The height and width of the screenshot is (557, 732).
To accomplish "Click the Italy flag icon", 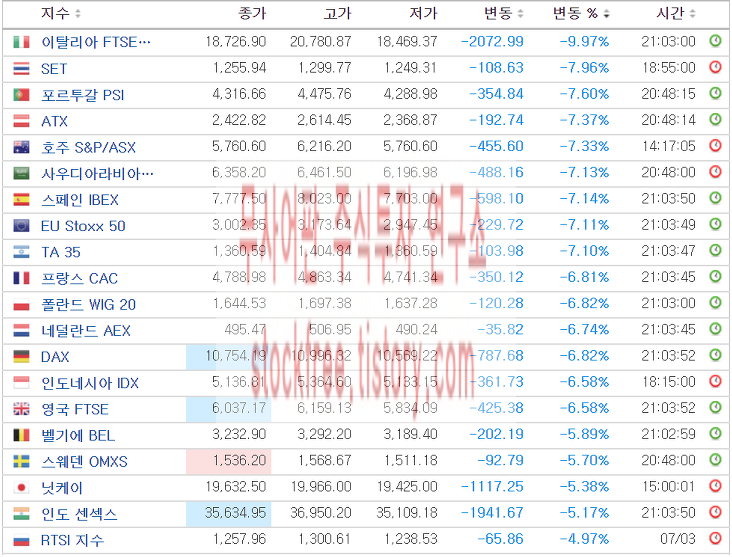I will coord(21,42).
